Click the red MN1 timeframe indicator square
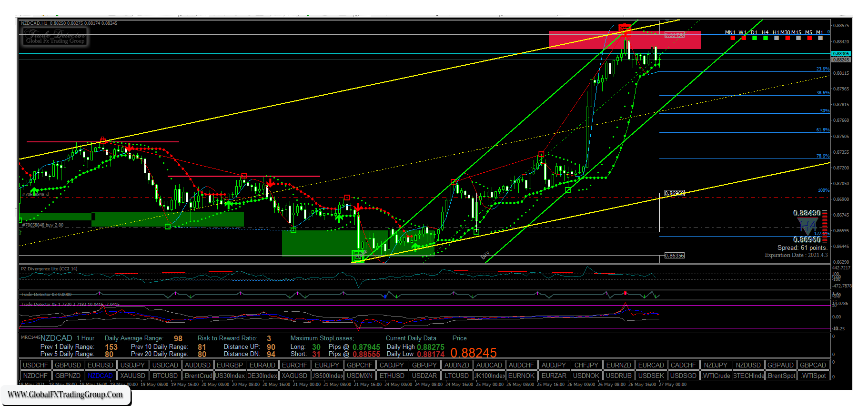The width and height of the screenshot is (868, 406). click(733, 38)
